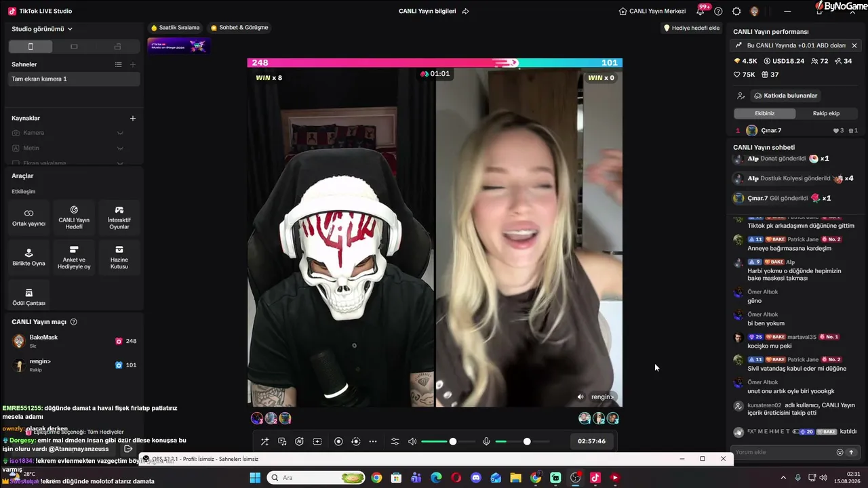868x488 pixels.
Task: Switch to the Rakip ekip tab
Action: pos(826,113)
